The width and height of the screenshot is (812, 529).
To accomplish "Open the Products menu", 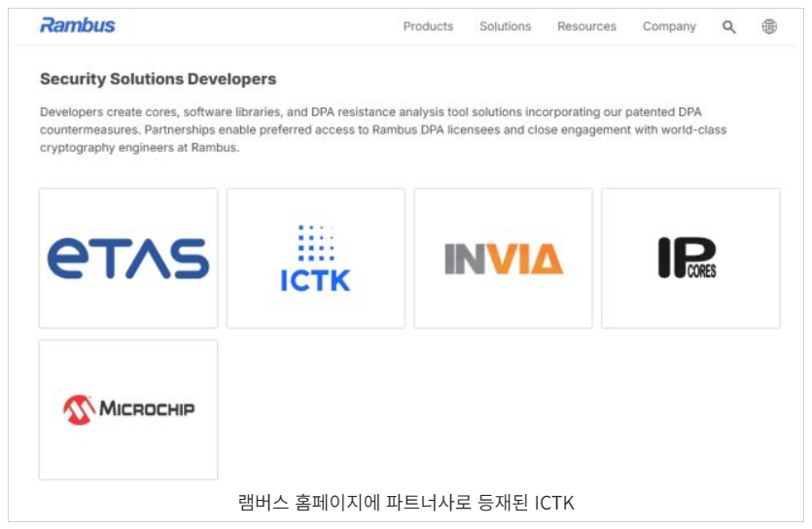I will click(428, 26).
